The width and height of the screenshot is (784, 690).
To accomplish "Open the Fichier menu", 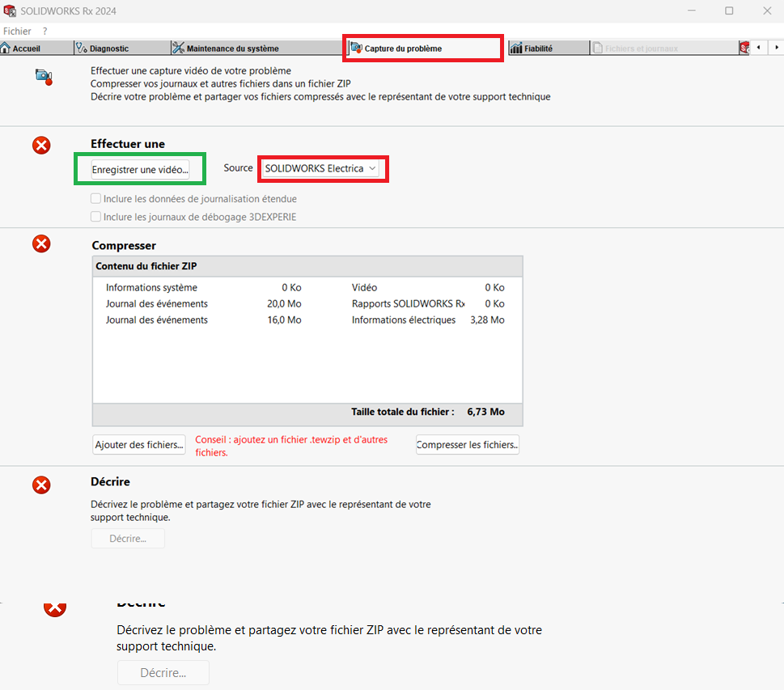I will [x=17, y=31].
